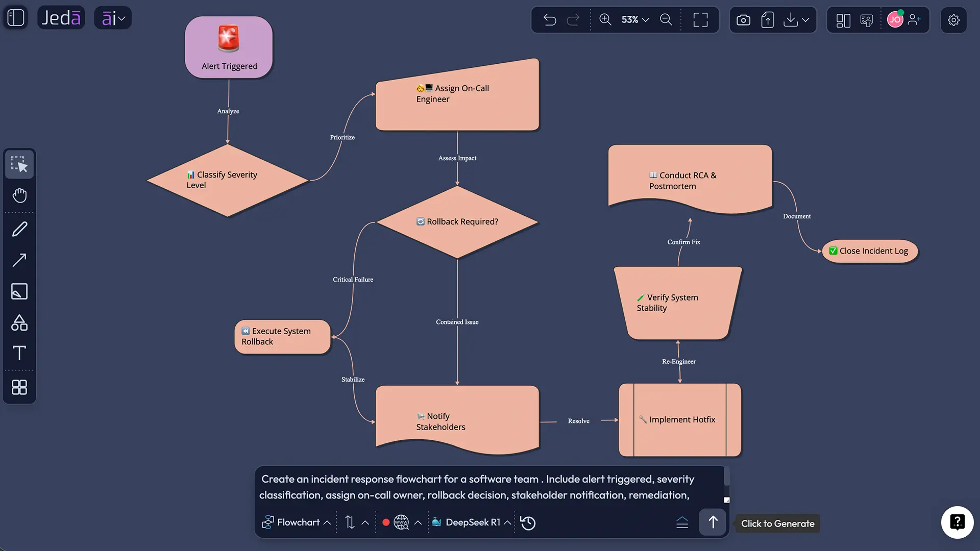The height and width of the screenshot is (551, 980).
Task: Open the Flowchart type dropdown
Action: point(297,522)
